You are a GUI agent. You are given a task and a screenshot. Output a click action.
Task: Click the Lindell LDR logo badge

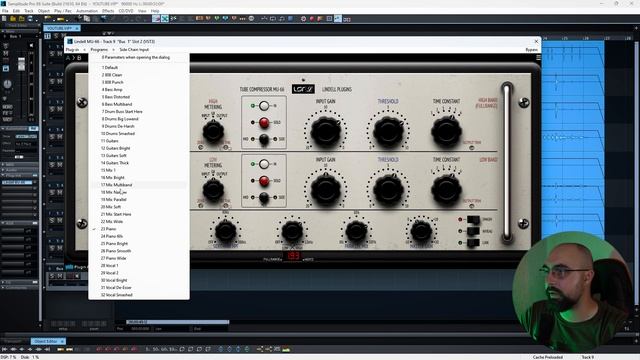(x=303, y=89)
